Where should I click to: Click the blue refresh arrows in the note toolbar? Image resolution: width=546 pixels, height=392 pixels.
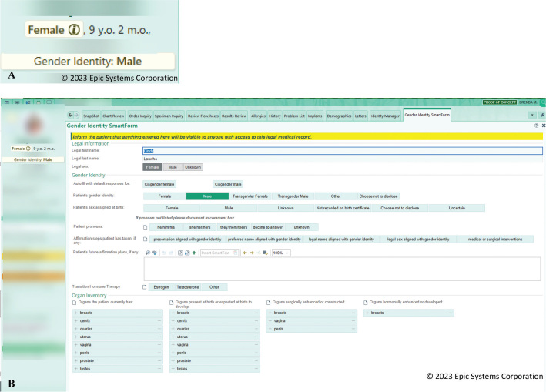click(155, 253)
